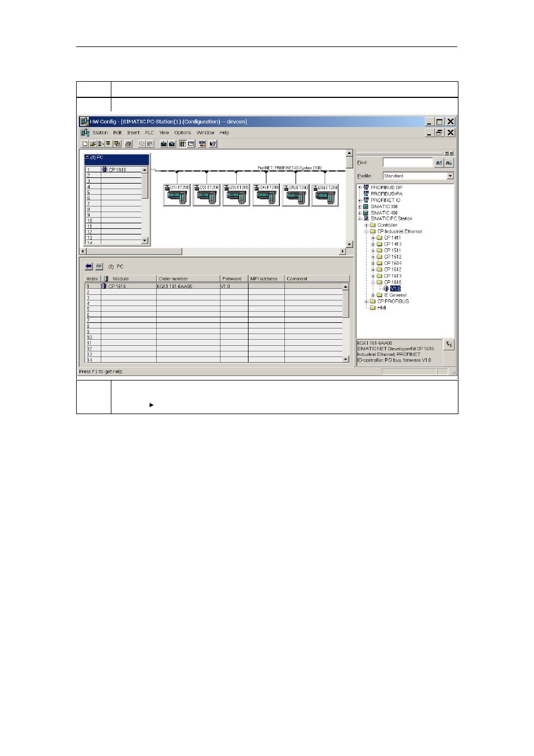The height and width of the screenshot is (756, 534).
Task: Click the New station toolbar icon
Action: coord(85,144)
